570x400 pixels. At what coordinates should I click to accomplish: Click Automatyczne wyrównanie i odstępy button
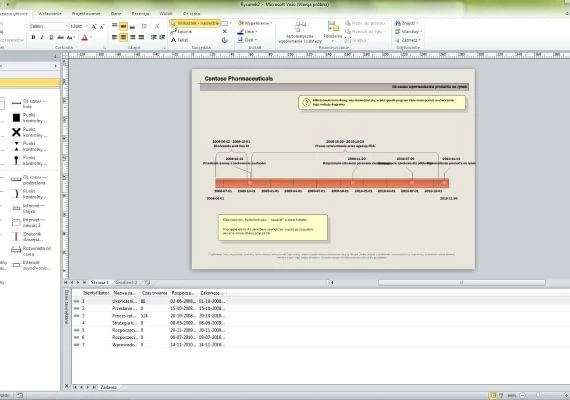[300, 32]
